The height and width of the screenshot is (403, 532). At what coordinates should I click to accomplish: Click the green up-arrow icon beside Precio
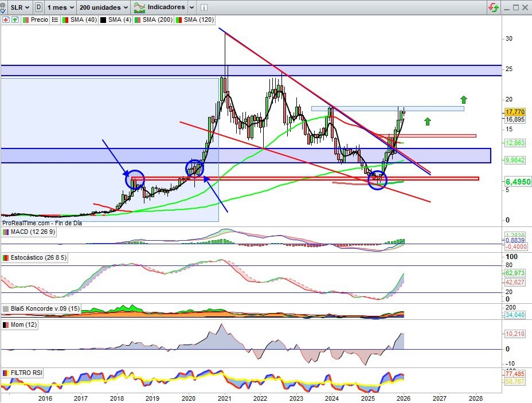pyautogui.click(x=14, y=19)
